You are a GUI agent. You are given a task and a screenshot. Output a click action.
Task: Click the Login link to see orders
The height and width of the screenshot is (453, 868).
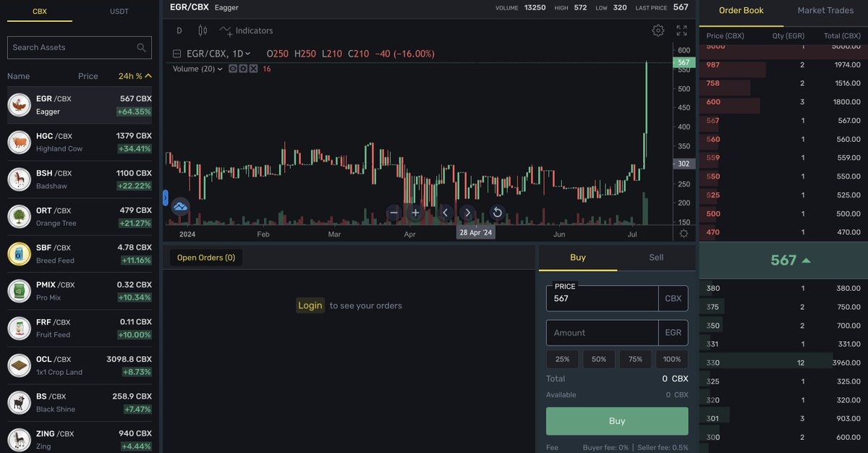[x=310, y=305]
